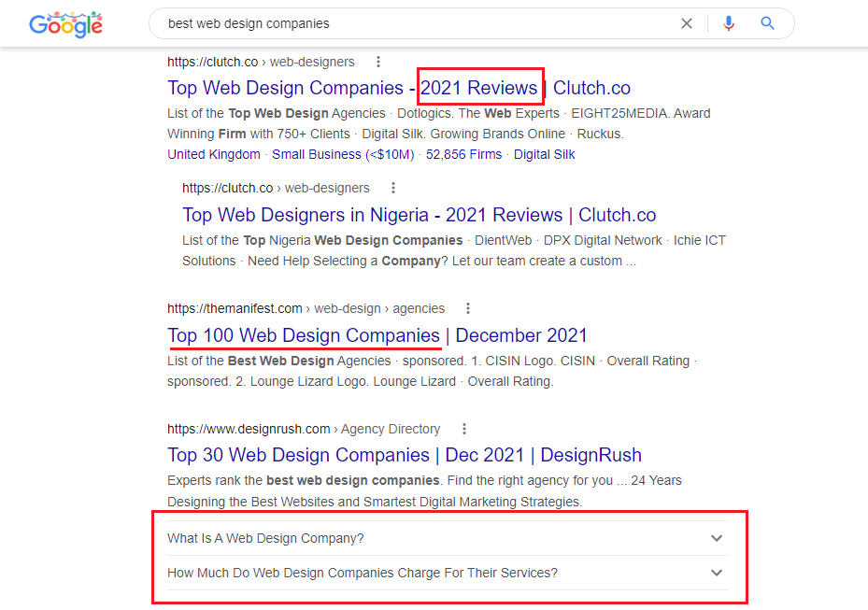Submit search with magnifying glass icon
The width and height of the screenshot is (868, 610).
[767, 23]
